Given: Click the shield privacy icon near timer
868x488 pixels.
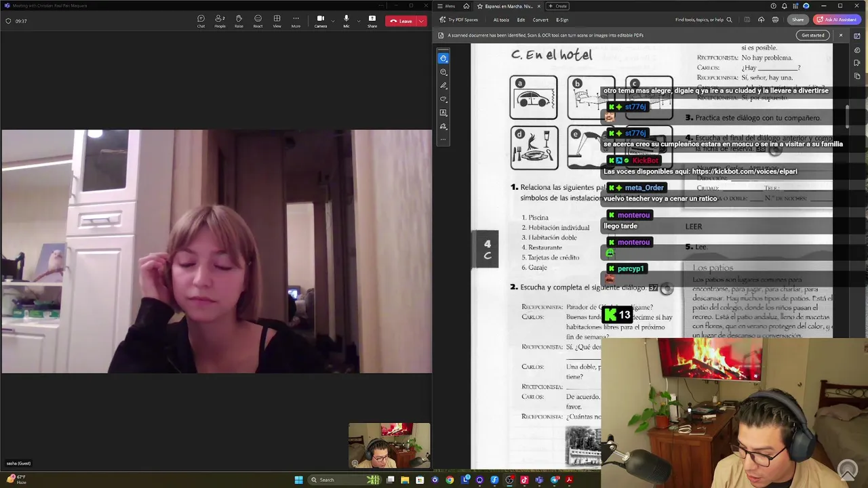Looking at the screenshot, I should [x=8, y=21].
